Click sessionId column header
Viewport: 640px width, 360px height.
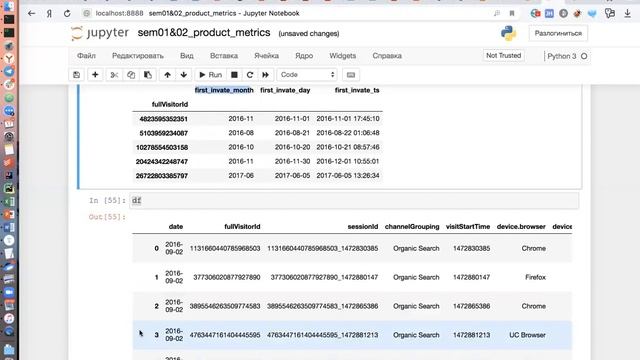(x=362, y=227)
